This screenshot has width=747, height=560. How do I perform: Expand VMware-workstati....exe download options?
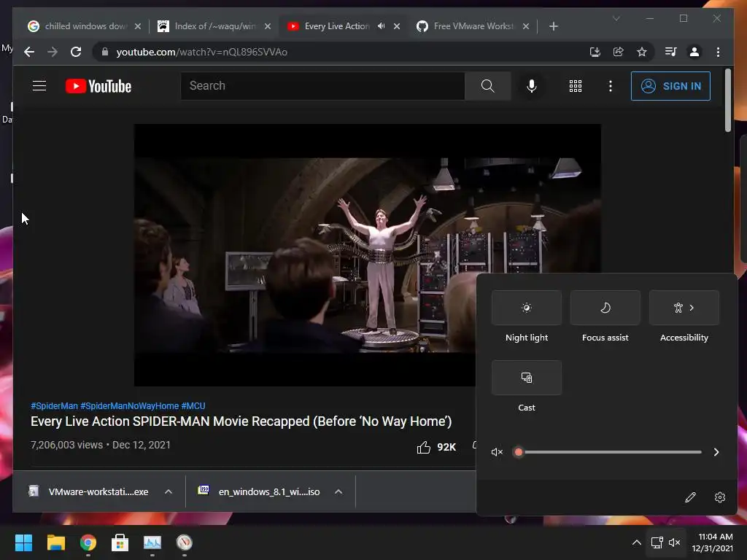pos(169,491)
